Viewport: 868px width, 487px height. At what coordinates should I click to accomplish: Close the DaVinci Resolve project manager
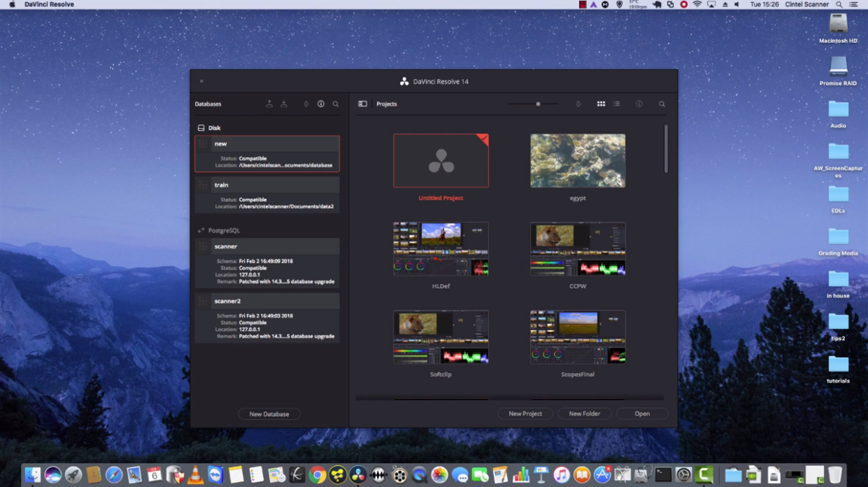[x=201, y=81]
